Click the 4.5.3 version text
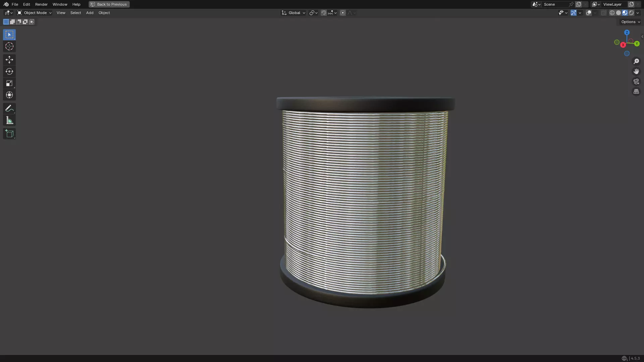The image size is (644, 362). tap(635, 358)
